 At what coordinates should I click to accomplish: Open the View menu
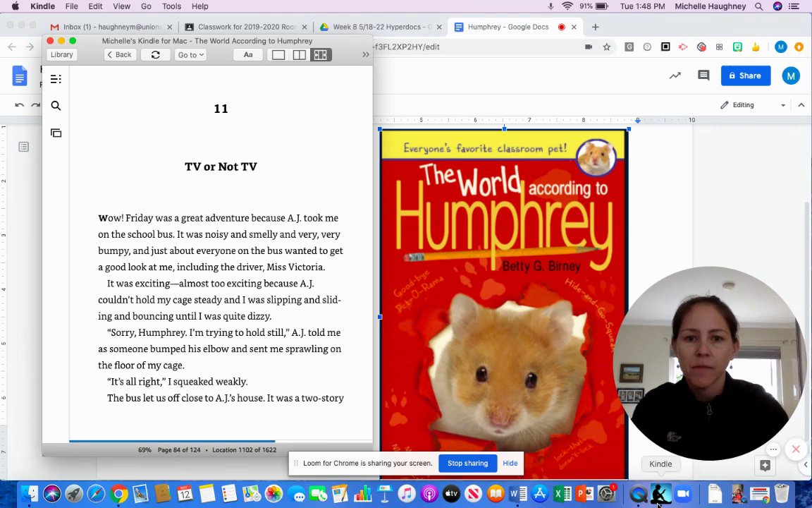pyautogui.click(x=121, y=6)
